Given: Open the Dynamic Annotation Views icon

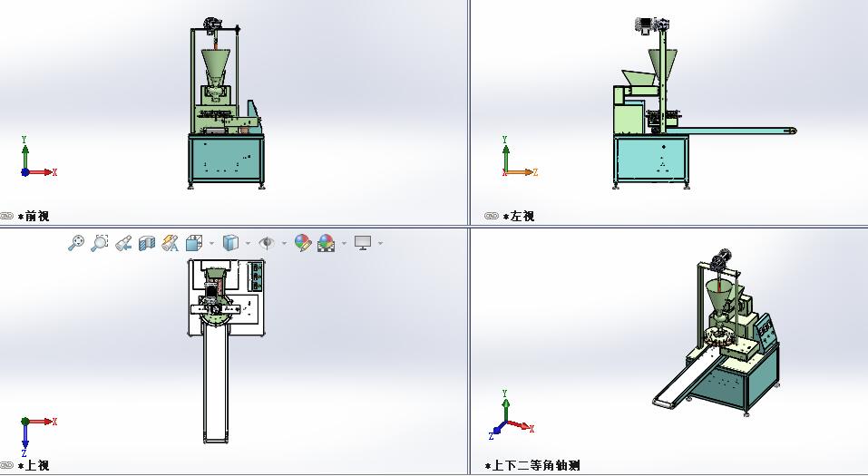Looking at the screenshot, I should (x=170, y=242).
